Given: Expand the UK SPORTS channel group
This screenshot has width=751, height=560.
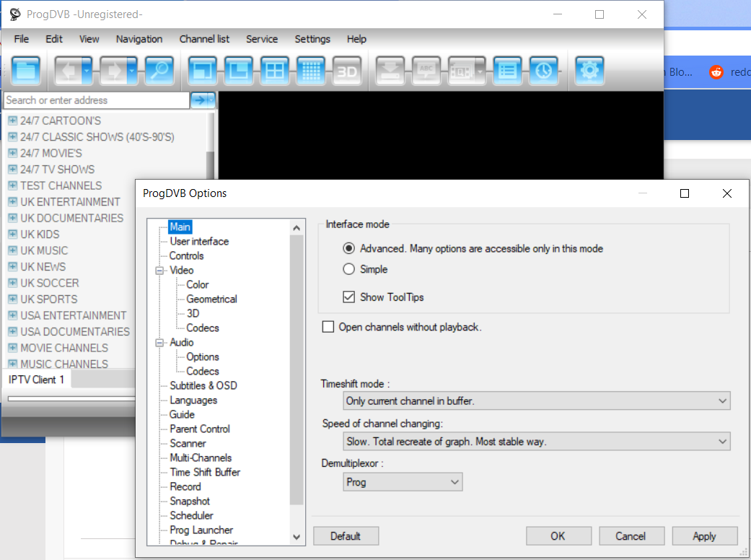Looking at the screenshot, I should pyautogui.click(x=12, y=299).
